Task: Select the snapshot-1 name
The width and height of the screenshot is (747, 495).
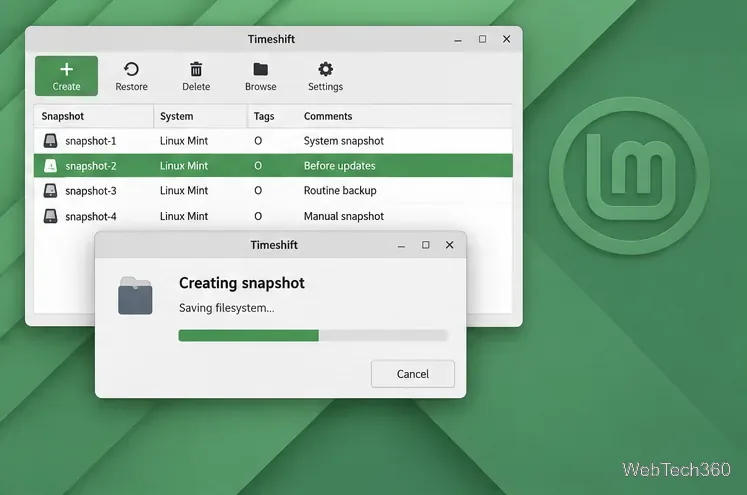Action: [91, 141]
